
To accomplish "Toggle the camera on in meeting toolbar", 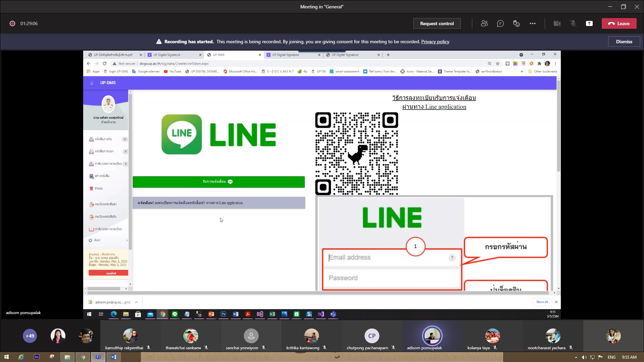I will (x=557, y=23).
